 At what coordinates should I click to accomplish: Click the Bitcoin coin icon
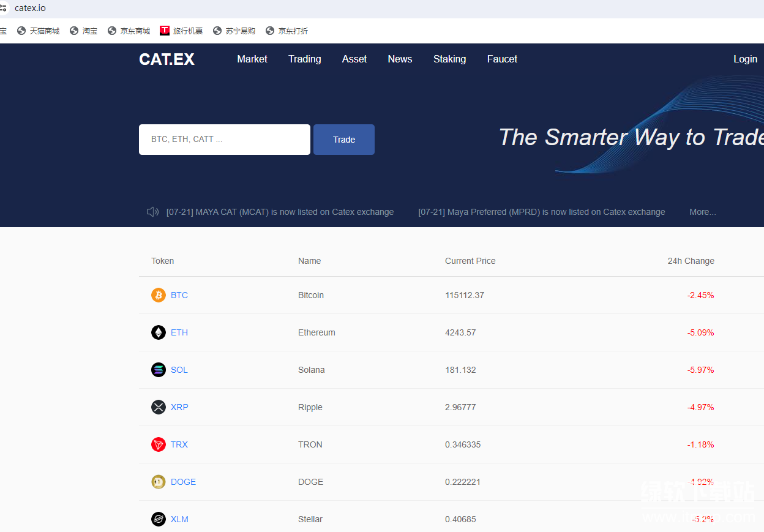pyautogui.click(x=159, y=295)
